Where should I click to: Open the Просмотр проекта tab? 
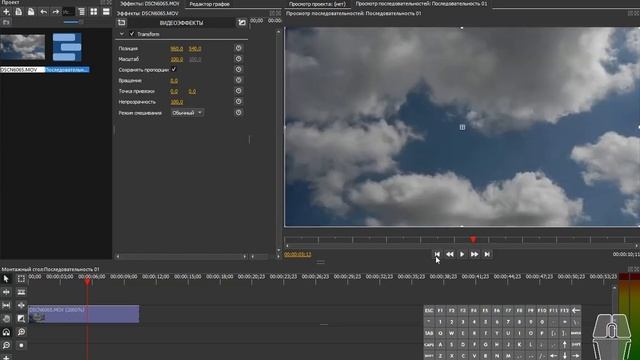(x=317, y=4)
